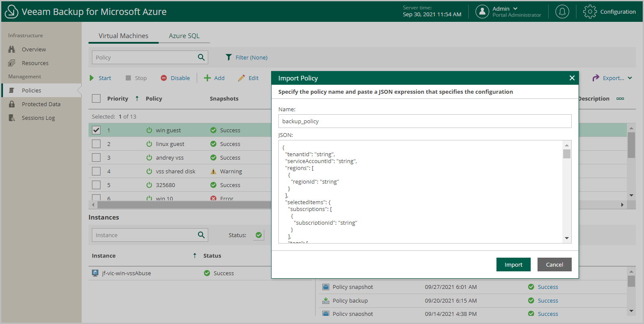Open Overview binoculars icon in sidebar

tap(12, 49)
